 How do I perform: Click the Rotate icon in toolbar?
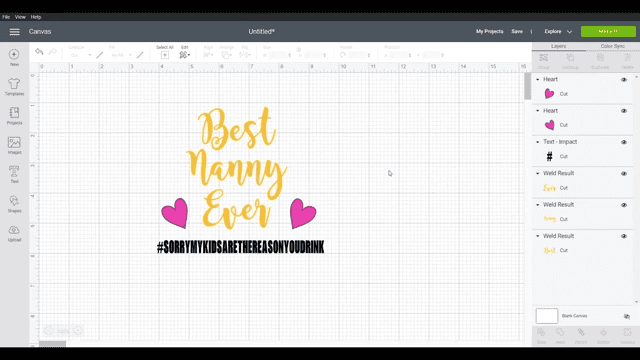[343, 55]
